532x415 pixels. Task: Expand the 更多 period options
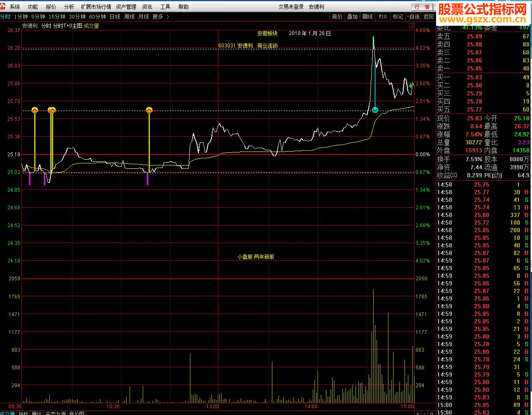coord(160,16)
